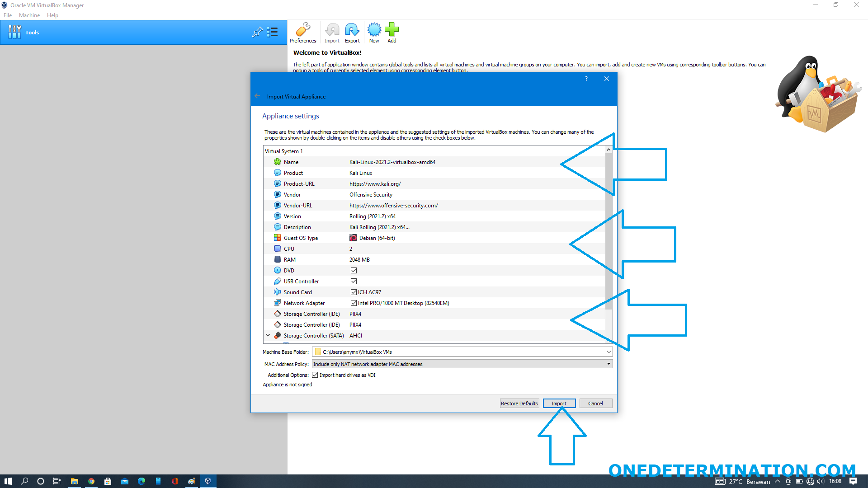The width and height of the screenshot is (868, 488).
Task: Click the back arrow in Import dialog
Action: coord(257,96)
